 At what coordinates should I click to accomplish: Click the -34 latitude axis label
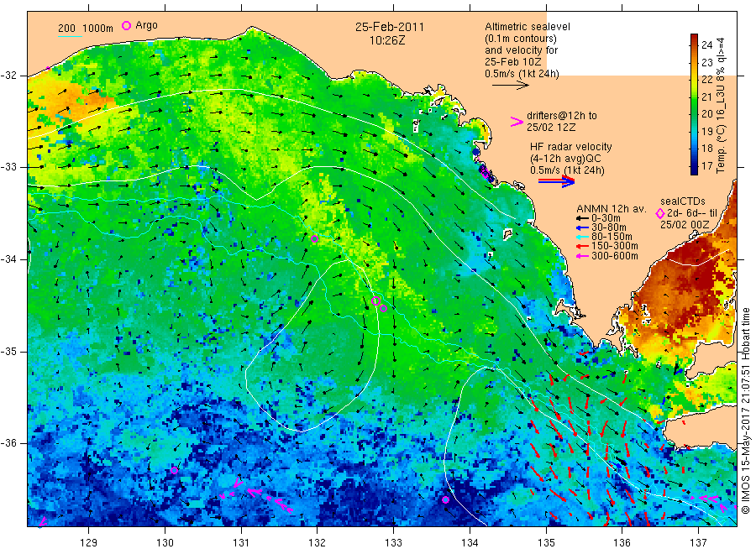point(8,259)
